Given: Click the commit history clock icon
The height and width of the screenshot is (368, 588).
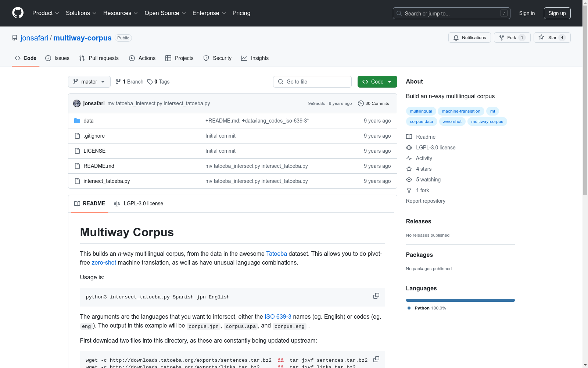Looking at the screenshot, I should tap(361, 103).
